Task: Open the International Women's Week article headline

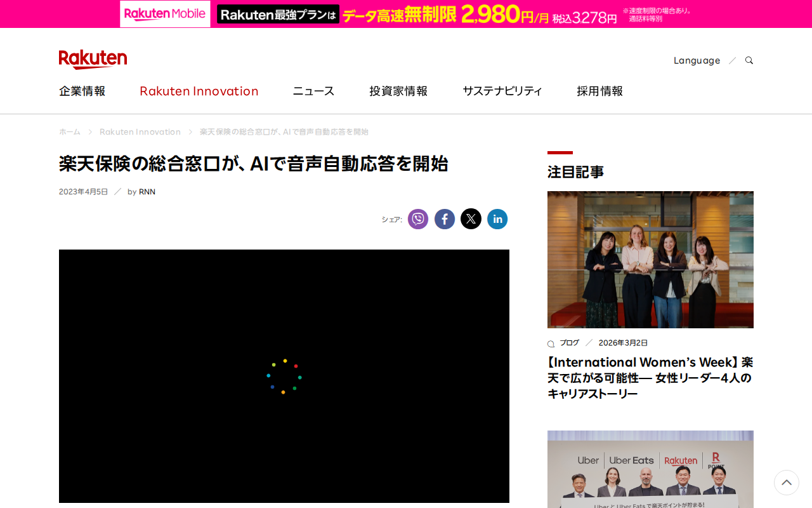Action: [650, 378]
